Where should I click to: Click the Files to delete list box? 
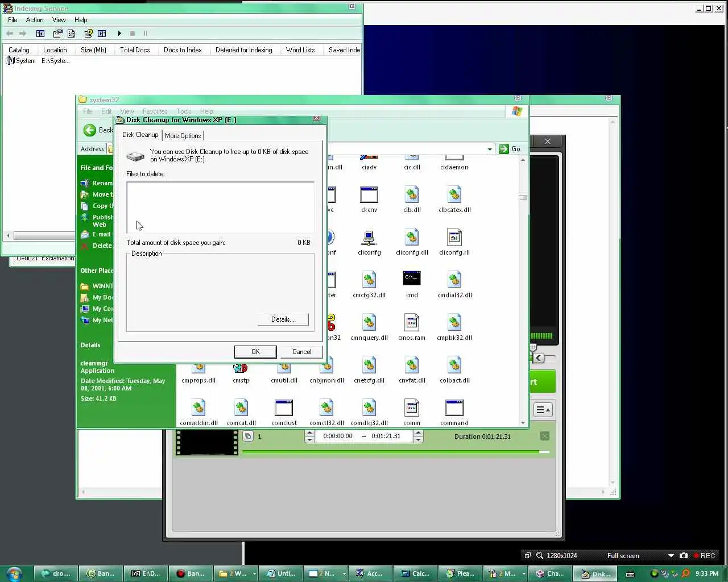220,207
